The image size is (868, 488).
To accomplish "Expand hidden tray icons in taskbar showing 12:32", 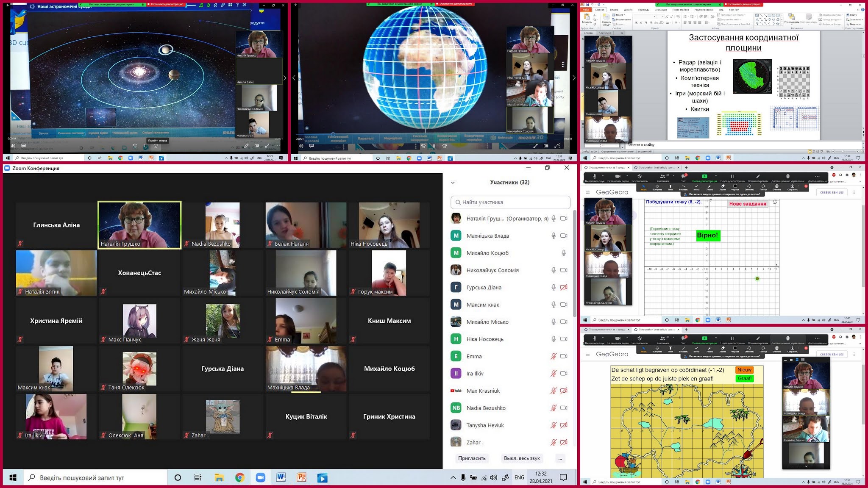I will [x=453, y=478].
